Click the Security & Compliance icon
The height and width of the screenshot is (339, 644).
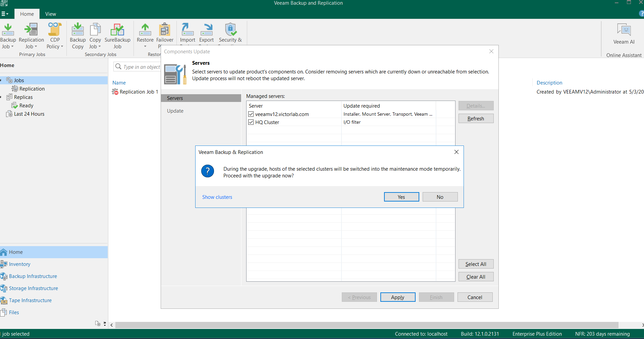click(230, 30)
